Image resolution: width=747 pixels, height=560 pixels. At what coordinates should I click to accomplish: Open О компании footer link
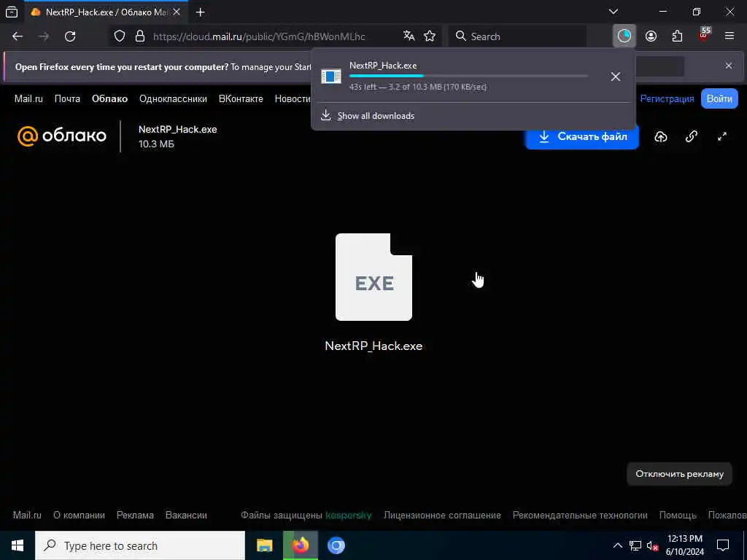point(79,516)
